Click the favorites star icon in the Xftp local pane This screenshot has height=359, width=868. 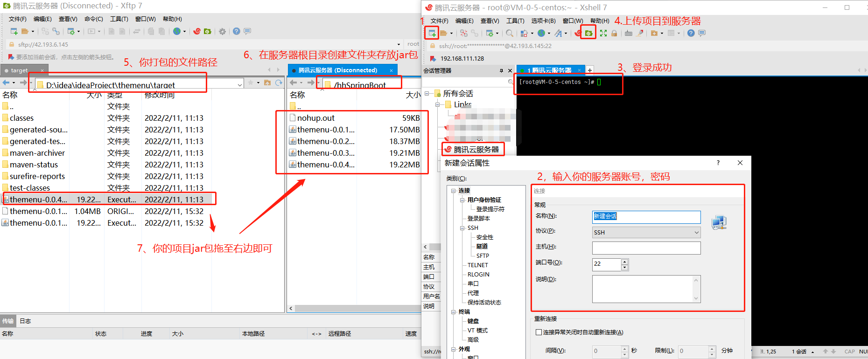[x=251, y=83]
